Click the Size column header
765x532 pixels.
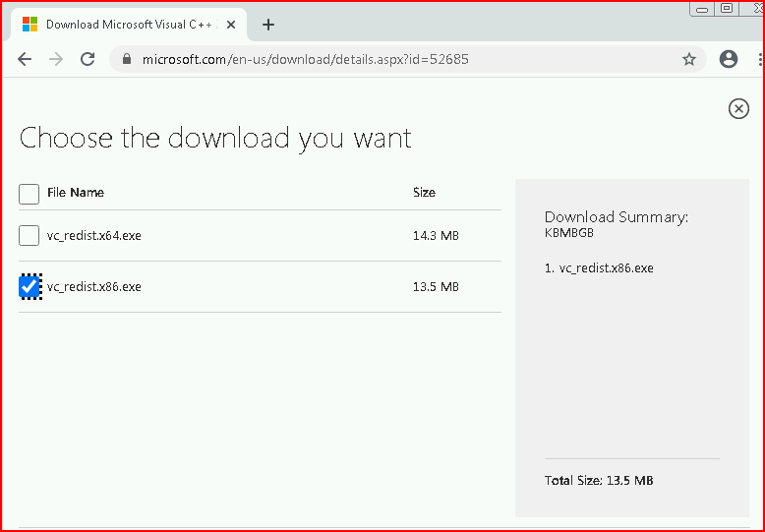(x=424, y=193)
